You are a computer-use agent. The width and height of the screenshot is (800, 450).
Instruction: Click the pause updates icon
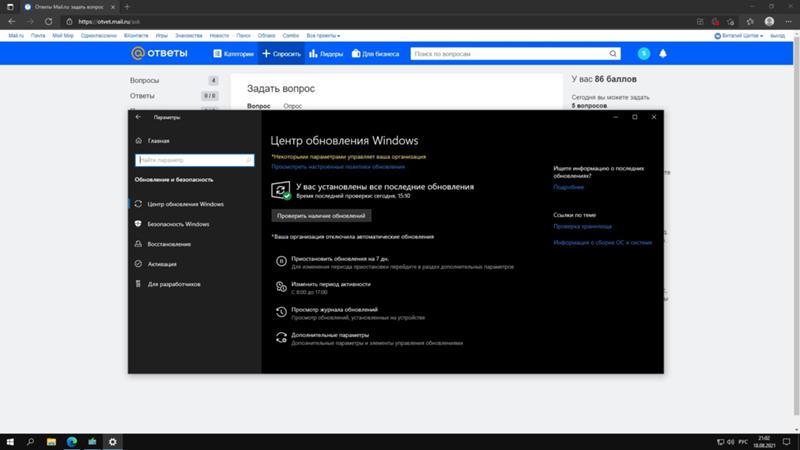tap(281, 261)
